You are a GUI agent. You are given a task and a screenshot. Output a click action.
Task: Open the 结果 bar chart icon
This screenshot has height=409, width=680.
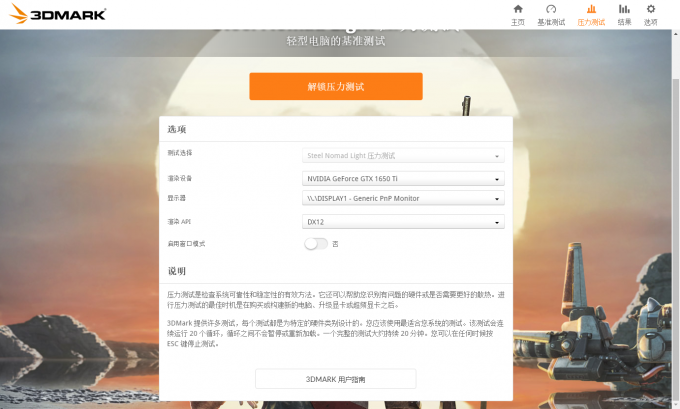click(624, 9)
